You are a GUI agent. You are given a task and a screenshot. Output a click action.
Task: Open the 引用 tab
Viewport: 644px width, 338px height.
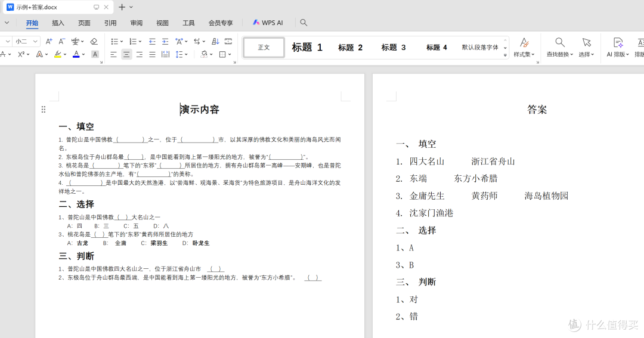110,23
